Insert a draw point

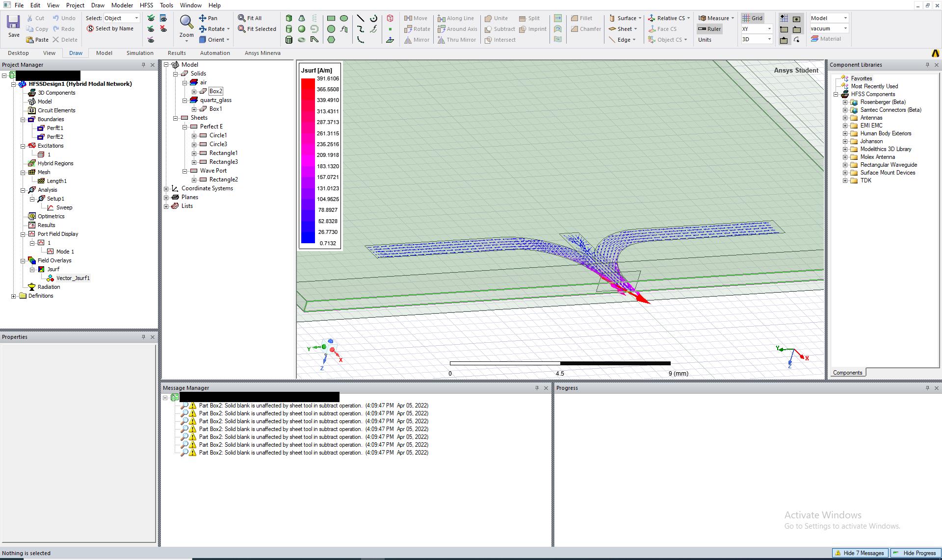tap(390, 29)
